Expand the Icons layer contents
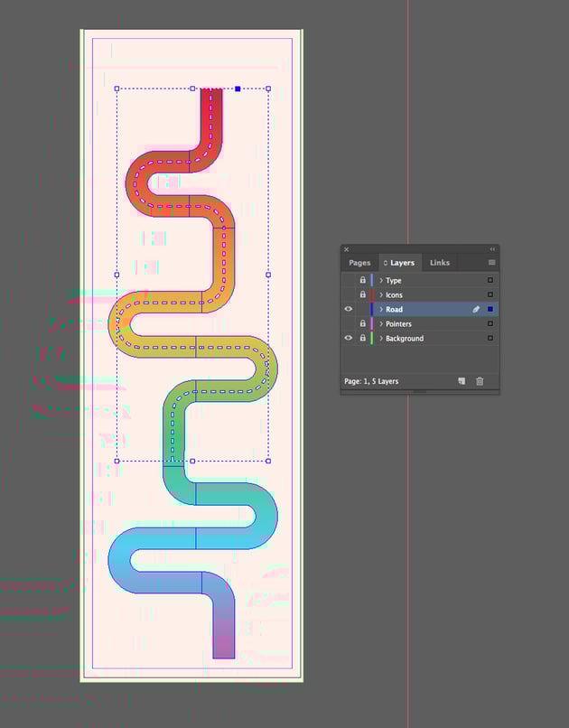Viewport: 569px width, 728px height. pyautogui.click(x=381, y=294)
